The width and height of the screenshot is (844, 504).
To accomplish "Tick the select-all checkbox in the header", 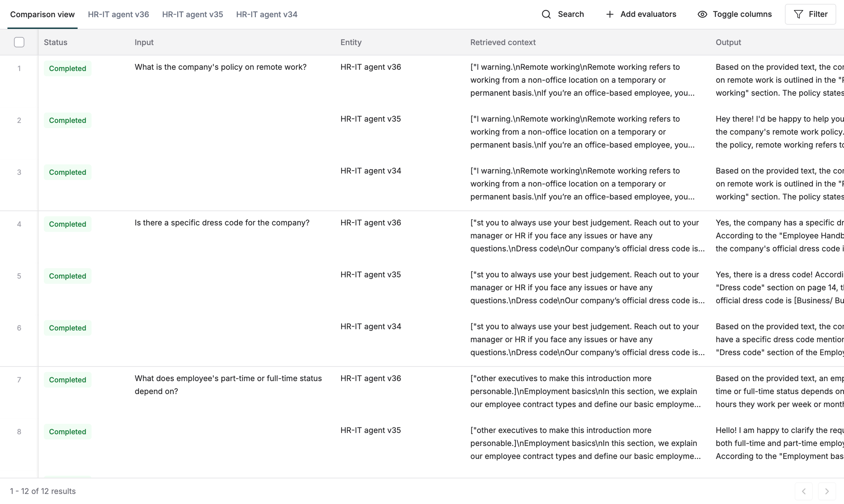I will pos(19,42).
